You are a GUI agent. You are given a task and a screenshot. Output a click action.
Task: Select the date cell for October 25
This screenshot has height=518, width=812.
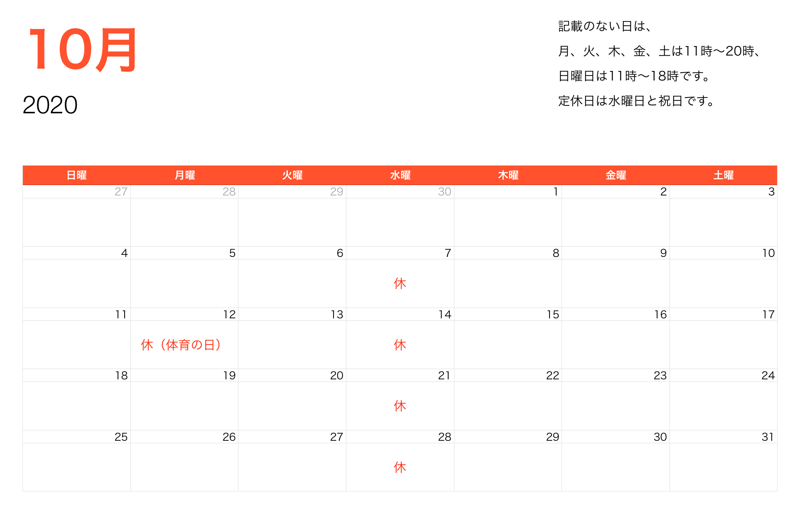point(121,437)
